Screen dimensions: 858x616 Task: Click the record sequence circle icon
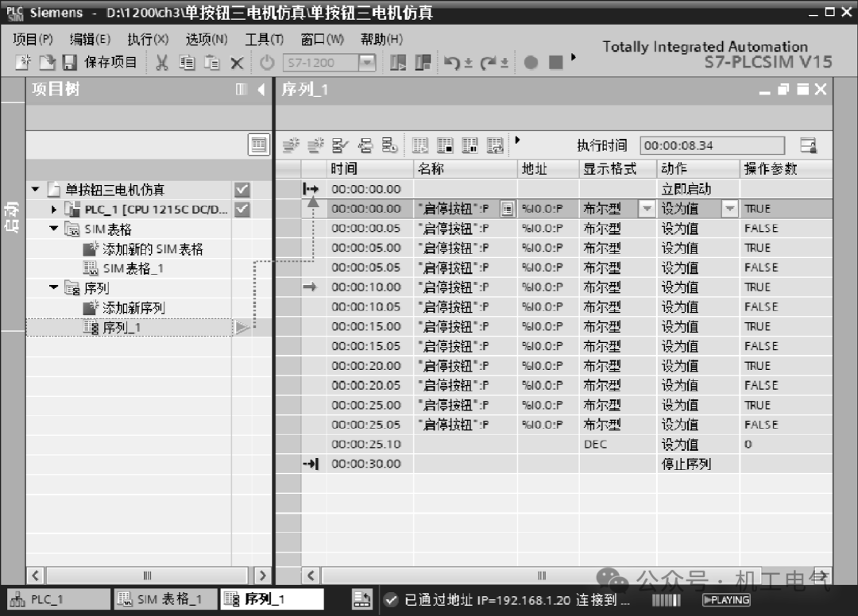[531, 62]
